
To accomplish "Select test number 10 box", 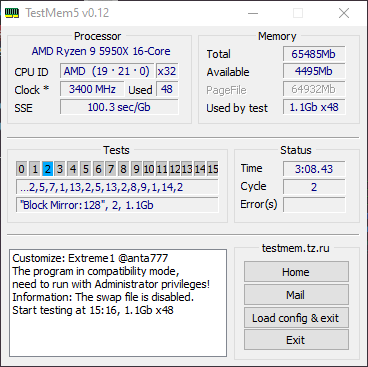I will [x=149, y=169].
